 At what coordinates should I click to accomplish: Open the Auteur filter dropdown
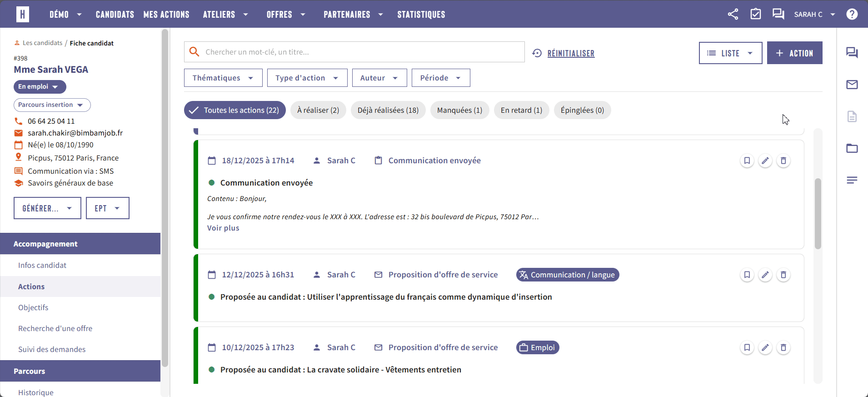coord(379,78)
